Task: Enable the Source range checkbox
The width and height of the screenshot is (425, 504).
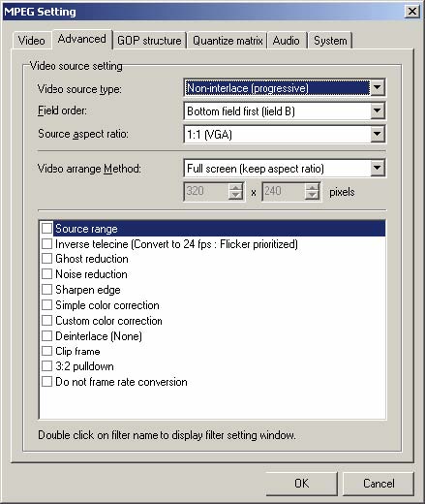Action: (x=46, y=229)
